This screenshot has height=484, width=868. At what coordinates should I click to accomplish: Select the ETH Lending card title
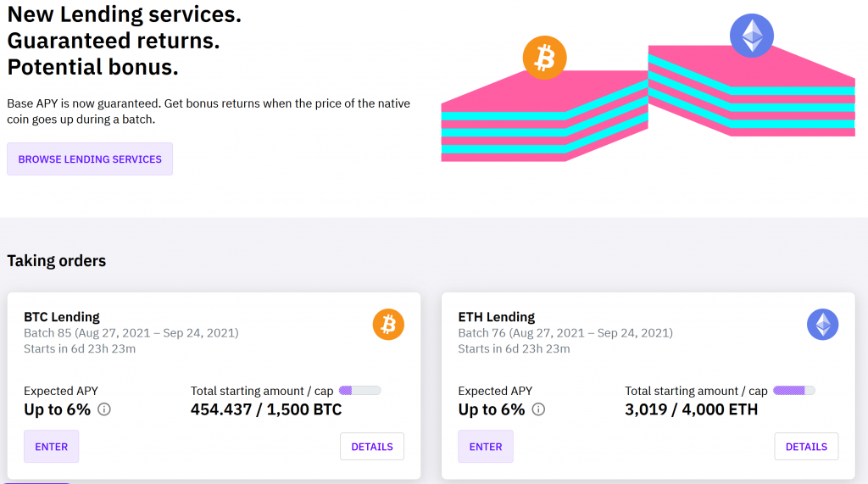(x=497, y=317)
